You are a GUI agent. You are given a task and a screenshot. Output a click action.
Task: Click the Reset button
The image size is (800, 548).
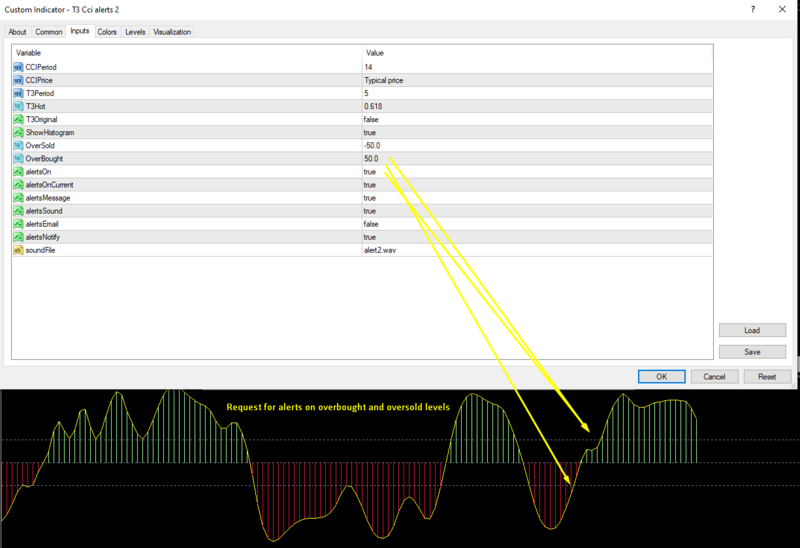(x=767, y=377)
